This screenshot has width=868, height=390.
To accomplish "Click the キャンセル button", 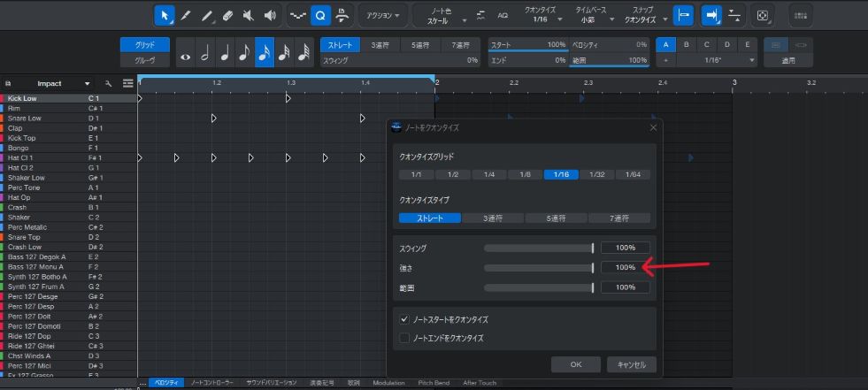I will (x=631, y=364).
